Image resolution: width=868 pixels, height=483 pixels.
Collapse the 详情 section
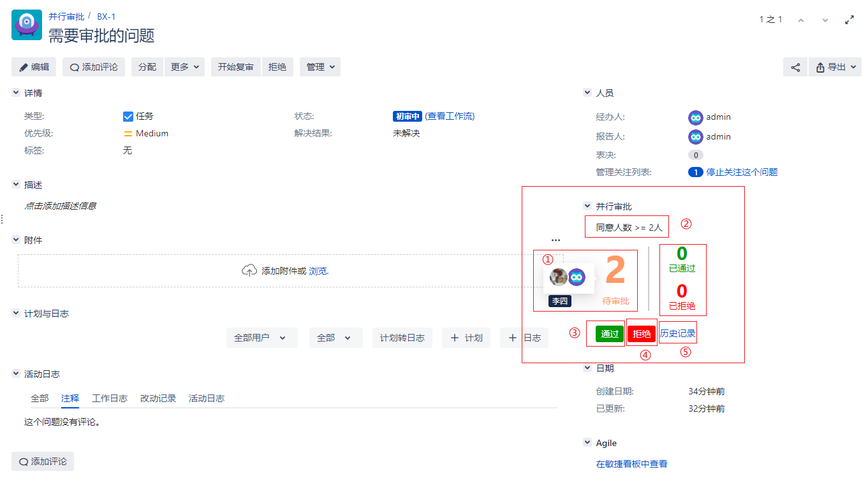16,93
